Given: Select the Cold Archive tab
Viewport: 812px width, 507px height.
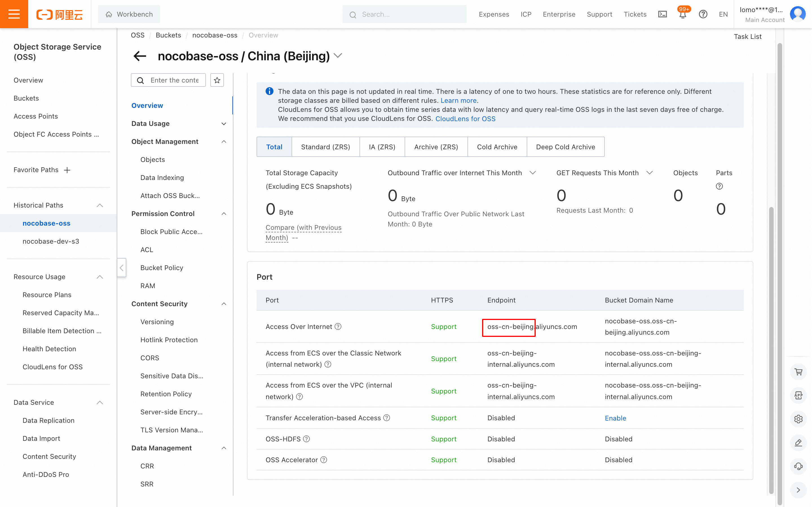Looking at the screenshot, I should [497, 147].
